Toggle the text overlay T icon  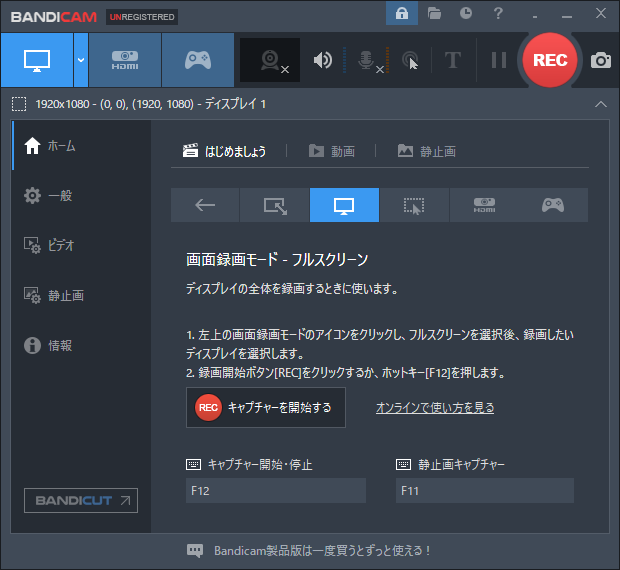click(x=453, y=60)
